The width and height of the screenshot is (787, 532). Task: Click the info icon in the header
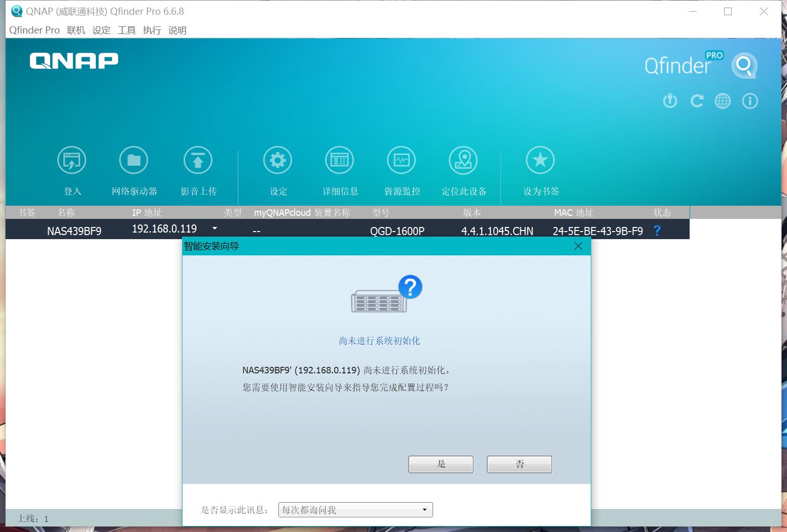pos(750,101)
